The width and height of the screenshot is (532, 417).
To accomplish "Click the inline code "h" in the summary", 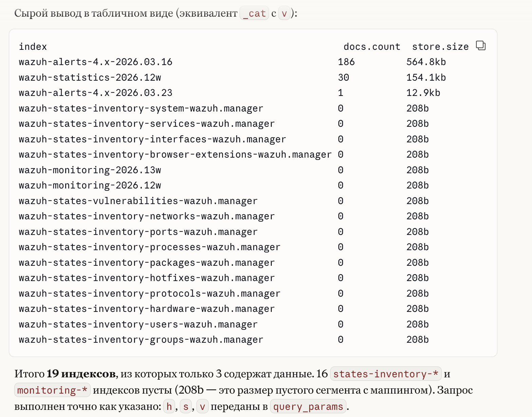I will point(169,406).
